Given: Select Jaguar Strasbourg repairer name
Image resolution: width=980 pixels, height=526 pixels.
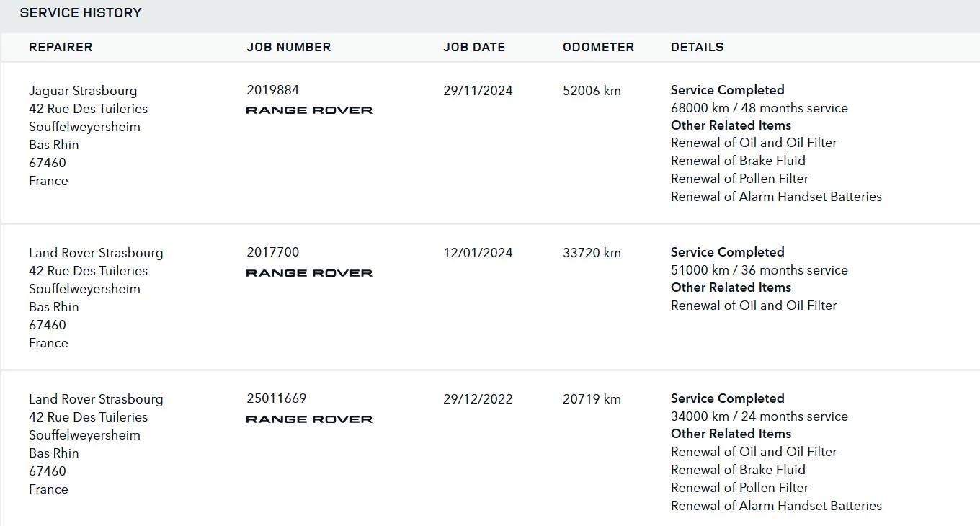Looking at the screenshot, I should pos(83,91).
